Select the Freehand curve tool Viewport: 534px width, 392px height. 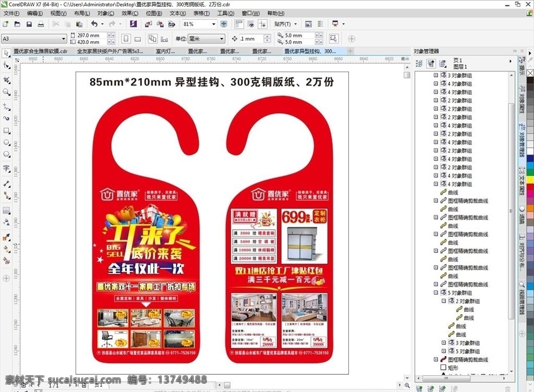pyautogui.click(x=6, y=107)
